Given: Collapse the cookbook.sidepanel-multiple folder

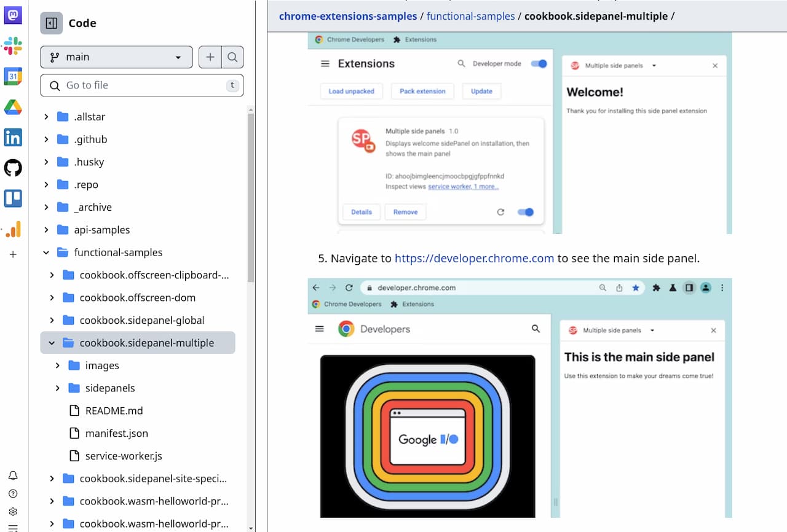Looking at the screenshot, I should (52, 343).
